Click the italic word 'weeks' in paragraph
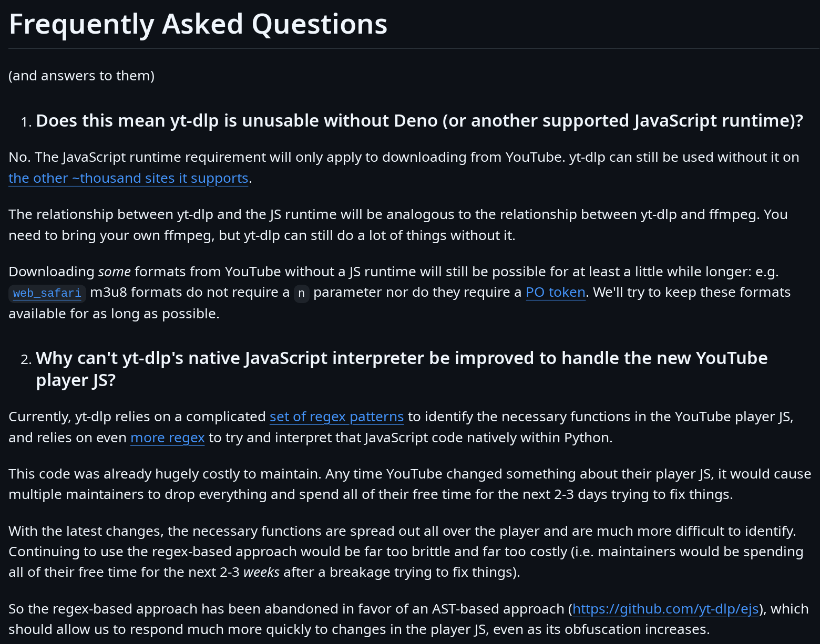820x644 pixels. (261, 572)
